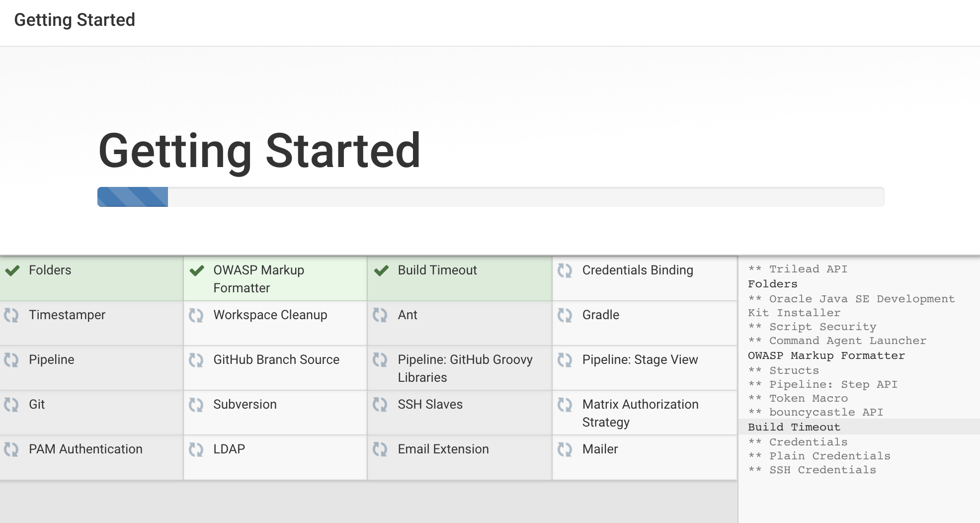Click the striped installation progress bar
Viewport: 980px width, 523px height.
(490, 197)
